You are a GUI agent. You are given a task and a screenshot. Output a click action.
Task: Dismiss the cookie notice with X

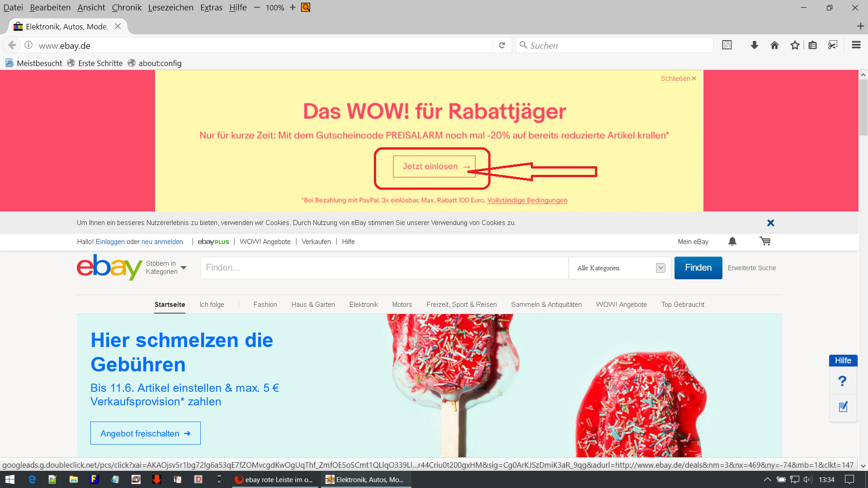[771, 223]
